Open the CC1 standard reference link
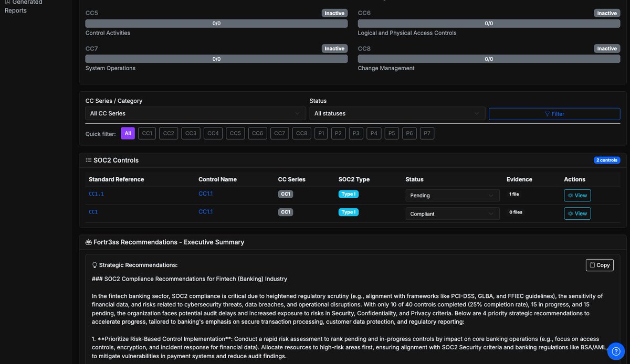The image size is (630, 364). (x=93, y=212)
